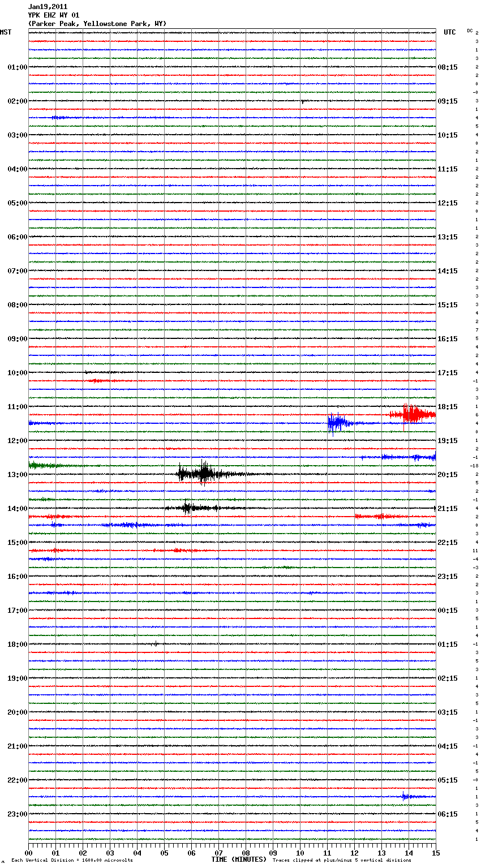Screen dimensions: 481x868
Task: Click the 17:15 UTC time label
Action: [x=448, y=373]
